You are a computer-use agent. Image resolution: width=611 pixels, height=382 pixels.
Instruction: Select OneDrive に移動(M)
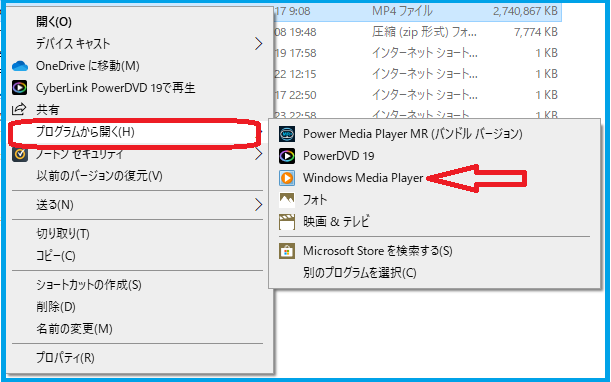coord(88,66)
